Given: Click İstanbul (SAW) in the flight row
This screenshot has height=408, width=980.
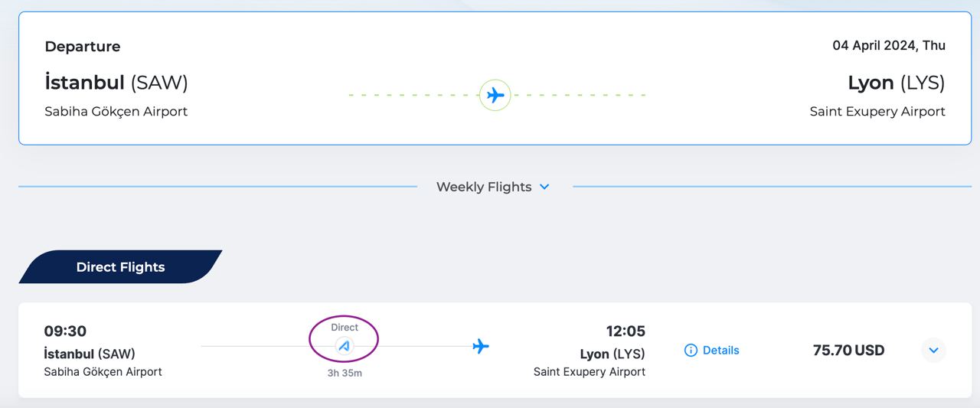Looking at the screenshot, I should [90, 354].
